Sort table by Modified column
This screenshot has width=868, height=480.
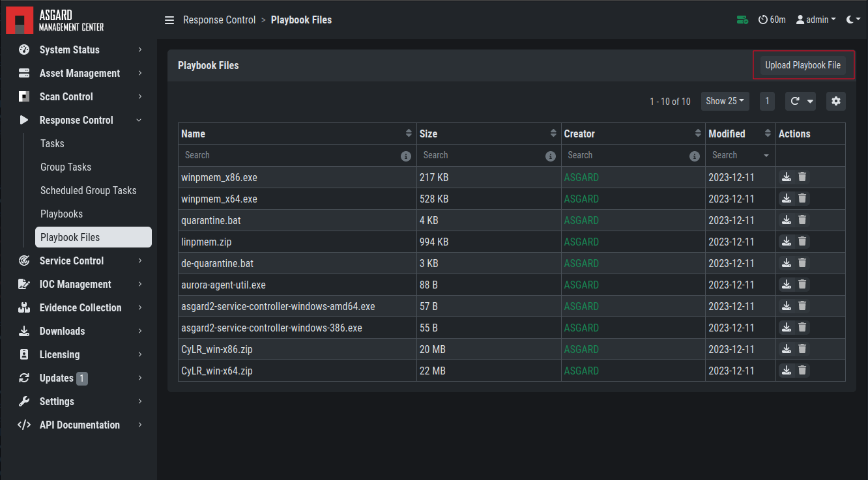768,134
